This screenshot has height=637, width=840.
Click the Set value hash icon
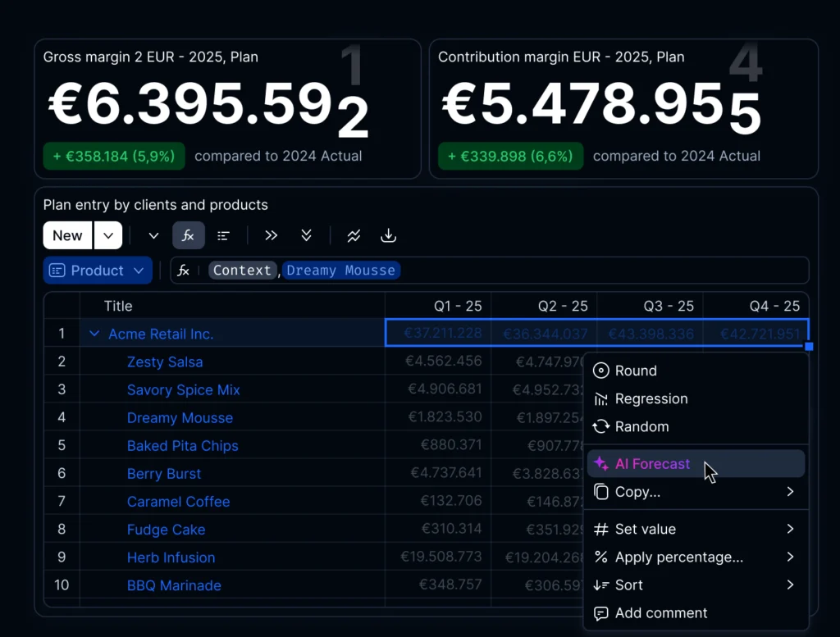[600, 529]
